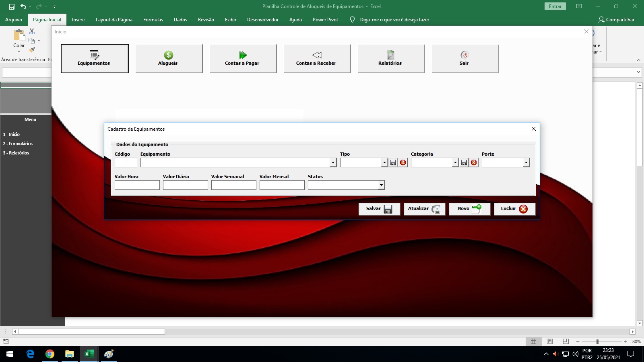Select Page Layout view in status bar

[x=549, y=341]
